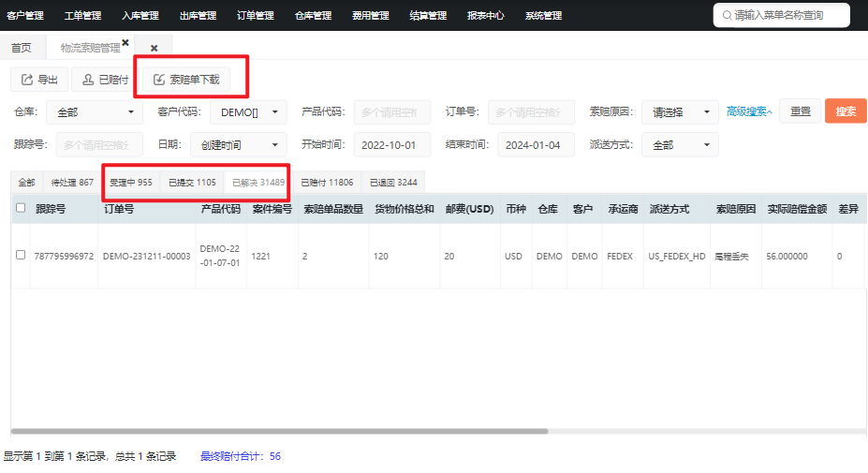Open the 仓库管理 menu
868x473 pixels.
coord(313,16)
